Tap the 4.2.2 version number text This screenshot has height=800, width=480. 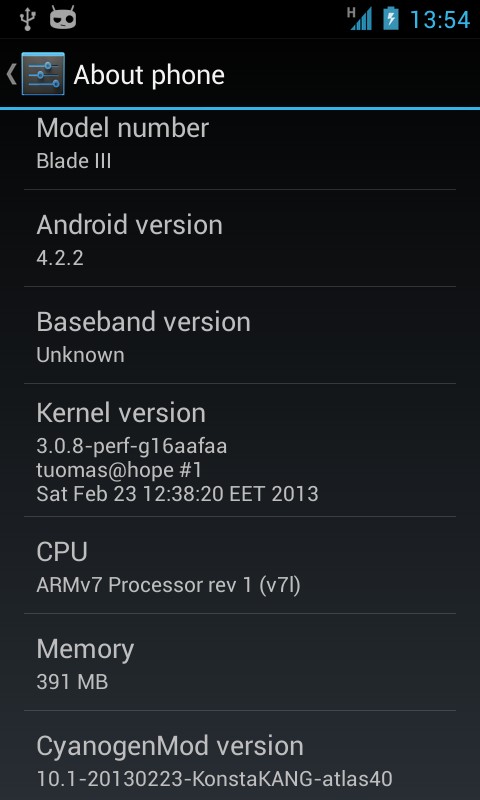point(60,258)
